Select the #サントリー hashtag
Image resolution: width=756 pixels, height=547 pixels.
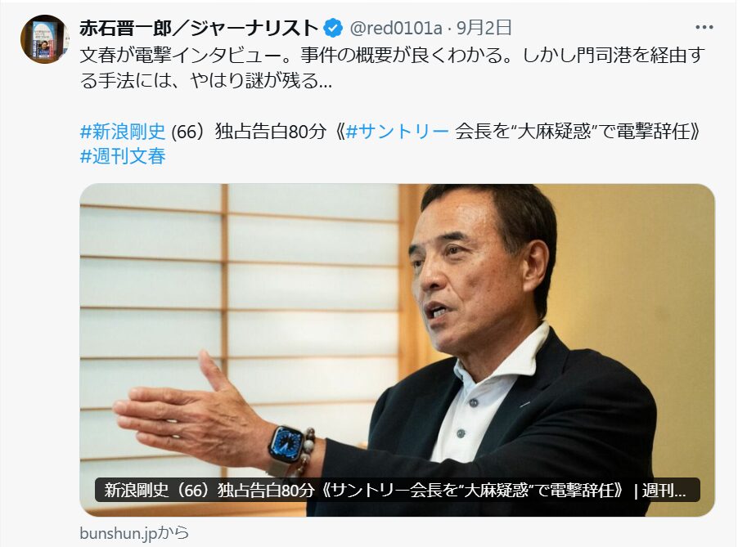398,131
